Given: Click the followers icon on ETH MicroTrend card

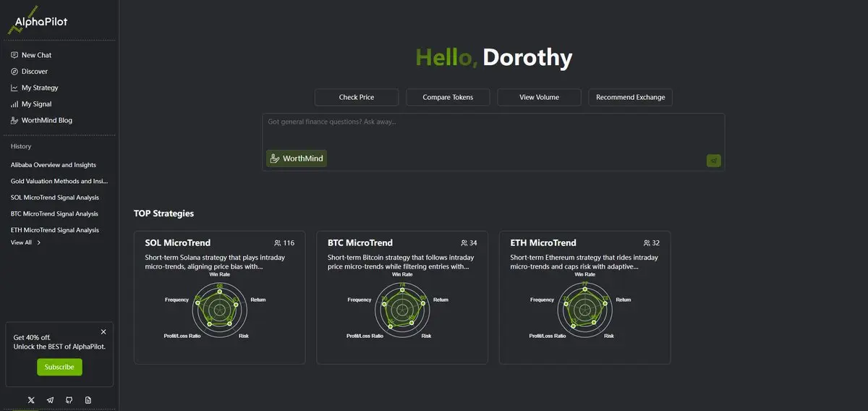Looking at the screenshot, I should click(x=647, y=243).
